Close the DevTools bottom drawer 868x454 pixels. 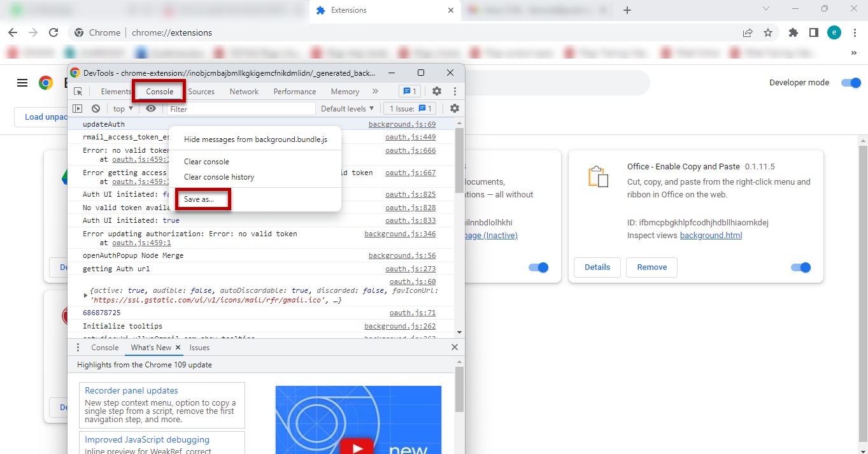tap(454, 348)
